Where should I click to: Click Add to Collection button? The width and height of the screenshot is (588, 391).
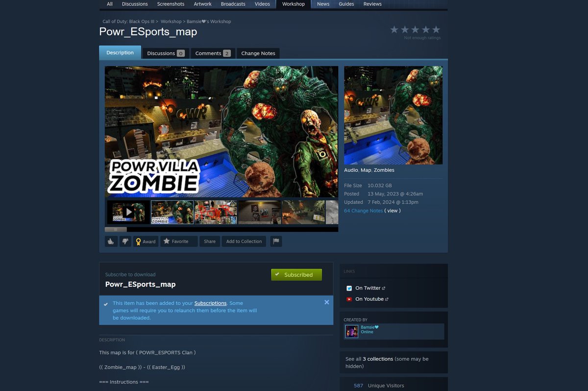tap(244, 241)
